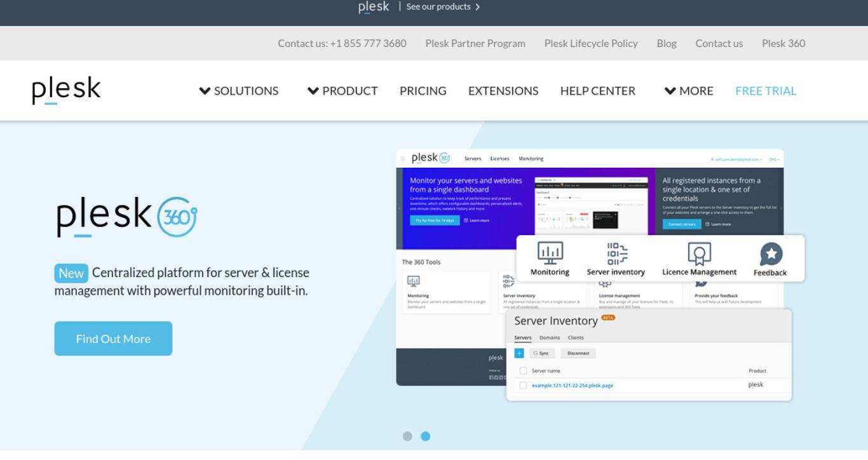Click the Plesk logo in the main navigation bar
Viewport: 868px width, 460px height.
tap(66, 90)
